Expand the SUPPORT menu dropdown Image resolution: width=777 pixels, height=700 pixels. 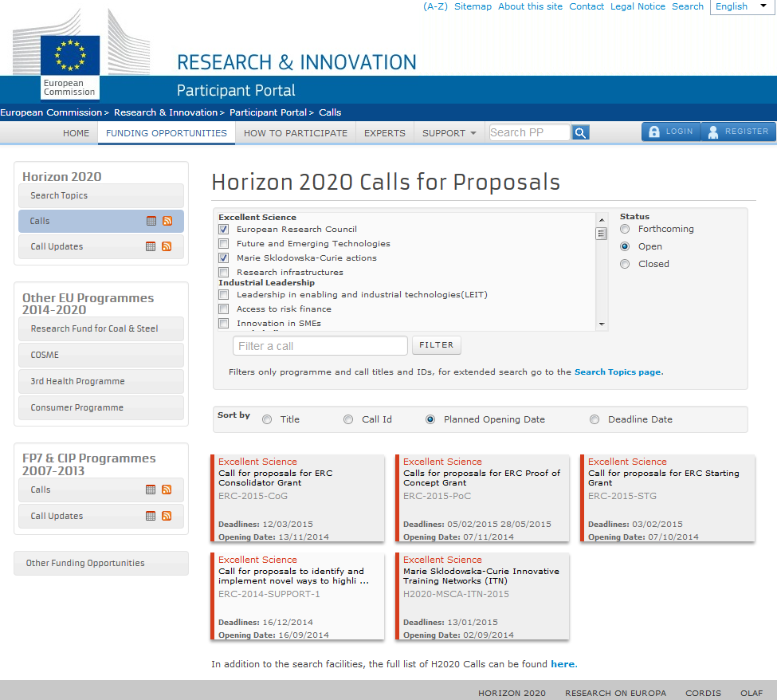[449, 133]
